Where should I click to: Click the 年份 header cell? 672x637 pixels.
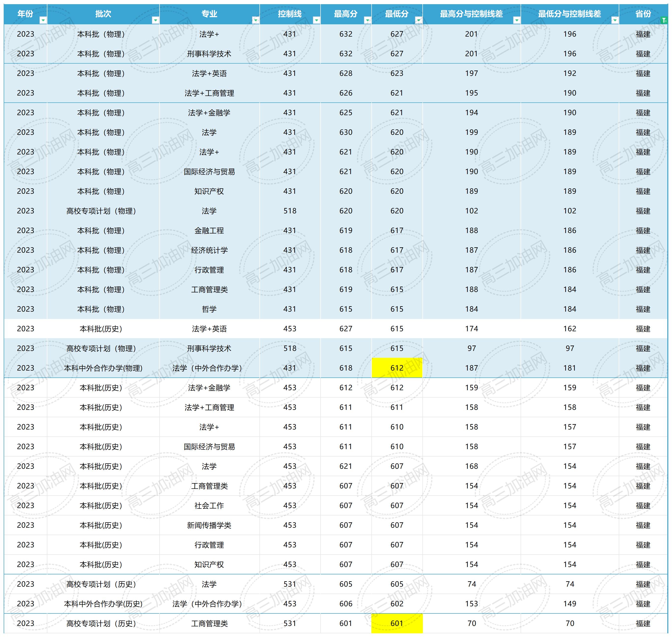[x=26, y=14]
